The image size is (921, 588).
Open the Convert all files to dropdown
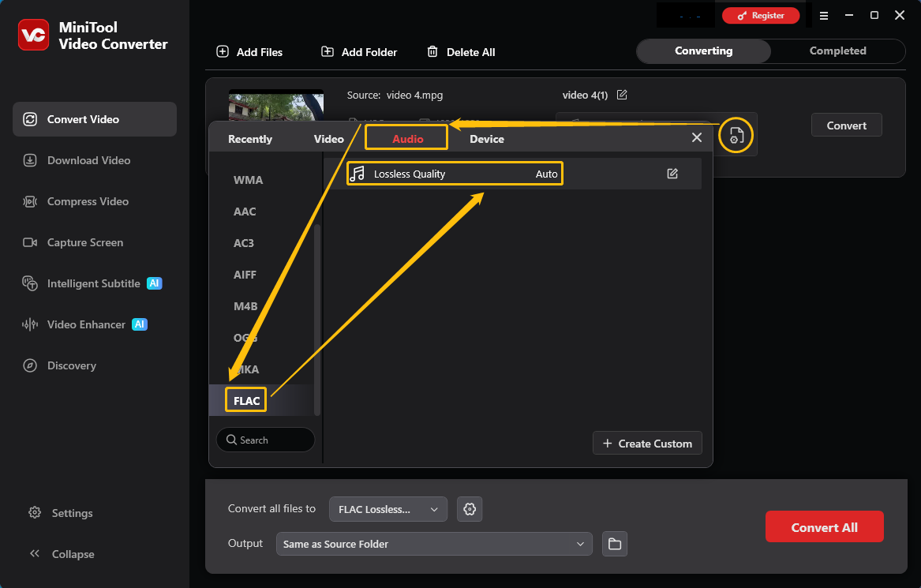(388, 509)
